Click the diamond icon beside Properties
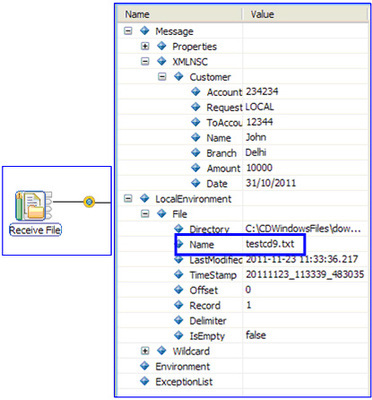372x400 pixels. pos(161,46)
